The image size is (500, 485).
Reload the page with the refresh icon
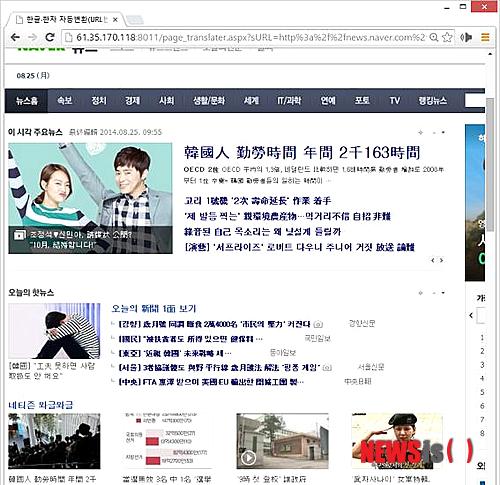click(x=50, y=37)
